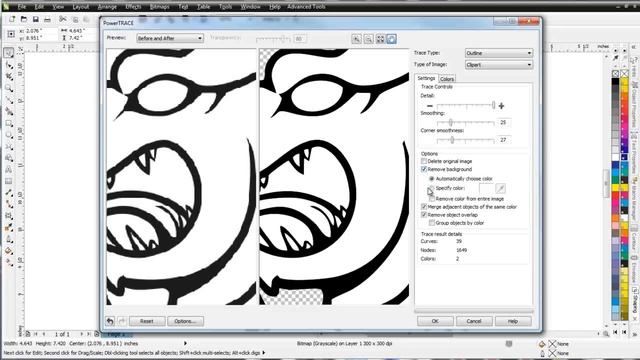
Task: Select the Shape tool in the toolbox
Action: pyautogui.click(x=9, y=64)
